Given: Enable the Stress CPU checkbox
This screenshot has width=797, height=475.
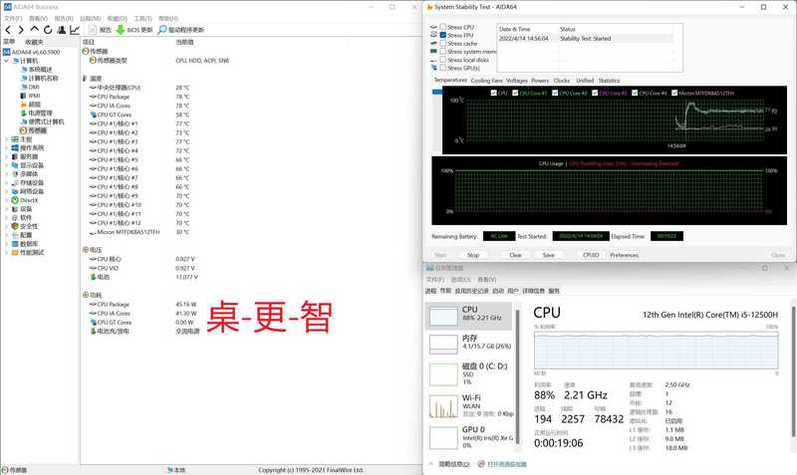Looking at the screenshot, I should 443,27.
